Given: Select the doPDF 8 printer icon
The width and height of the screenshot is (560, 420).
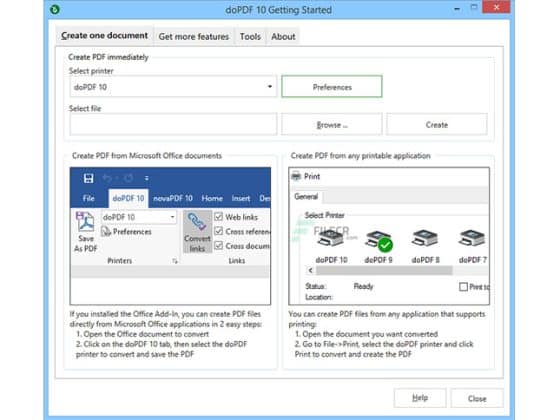Looking at the screenshot, I should point(425,238).
